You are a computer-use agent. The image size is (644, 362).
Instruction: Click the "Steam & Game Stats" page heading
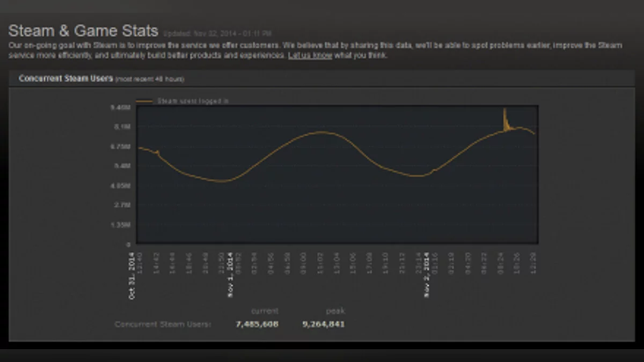83,30
